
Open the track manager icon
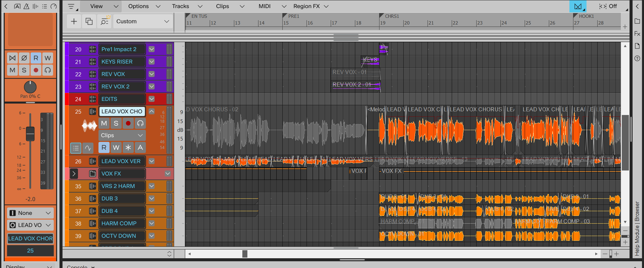tap(105, 22)
